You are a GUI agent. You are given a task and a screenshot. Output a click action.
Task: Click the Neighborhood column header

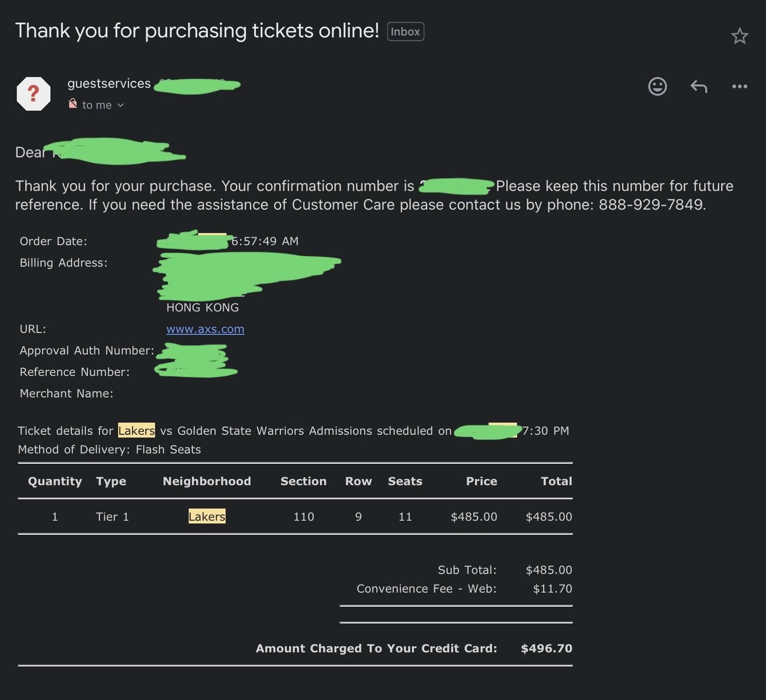[x=207, y=481]
